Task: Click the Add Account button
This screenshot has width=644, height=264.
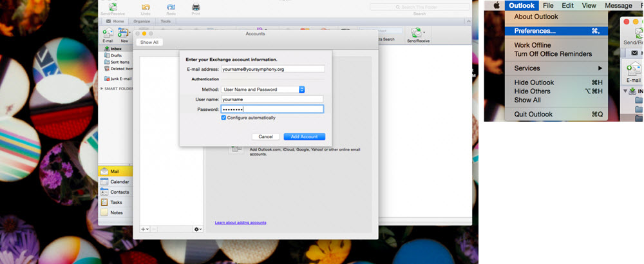Action: coord(305,137)
